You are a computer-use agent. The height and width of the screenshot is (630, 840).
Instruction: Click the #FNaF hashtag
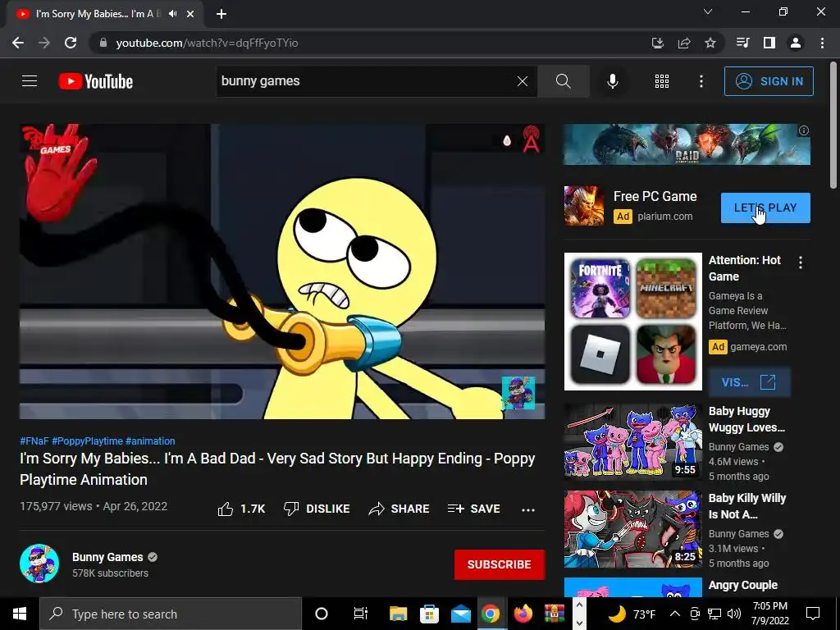point(34,441)
